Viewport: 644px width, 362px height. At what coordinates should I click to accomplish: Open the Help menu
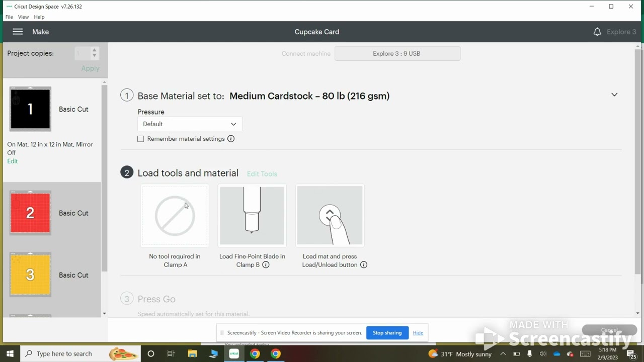pyautogui.click(x=39, y=17)
